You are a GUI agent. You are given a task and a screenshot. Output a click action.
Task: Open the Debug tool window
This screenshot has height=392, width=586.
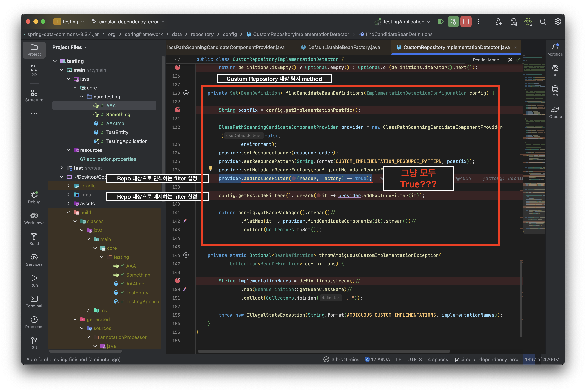pyautogui.click(x=34, y=197)
